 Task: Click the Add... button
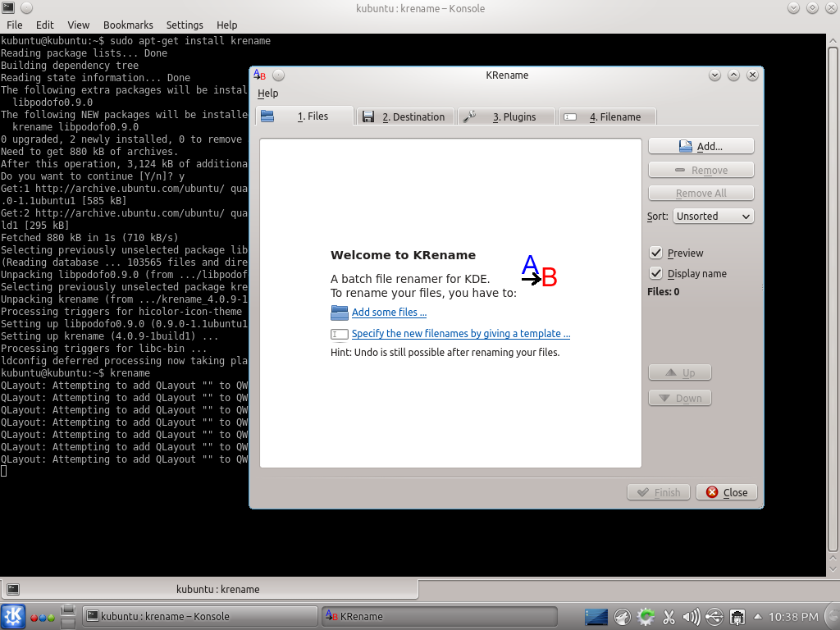tap(701, 146)
